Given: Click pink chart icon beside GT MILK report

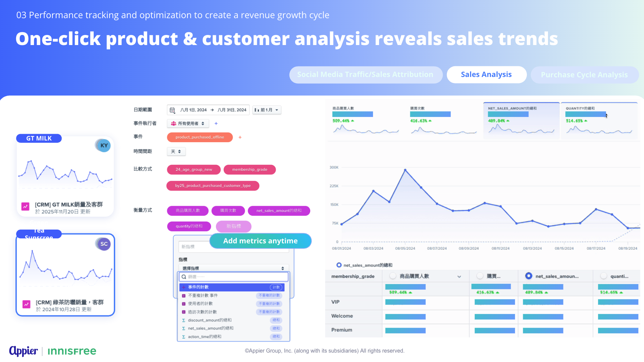Looking at the screenshot, I should [x=26, y=207].
